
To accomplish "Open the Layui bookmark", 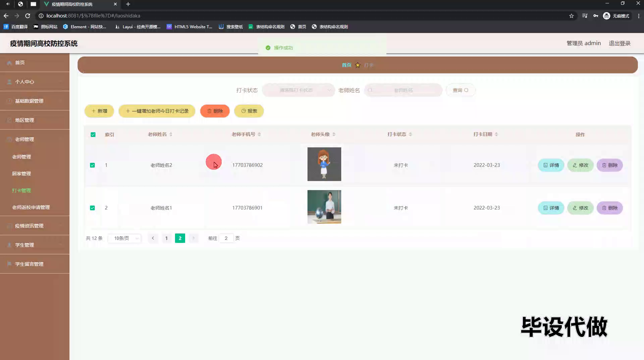I will point(138,27).
